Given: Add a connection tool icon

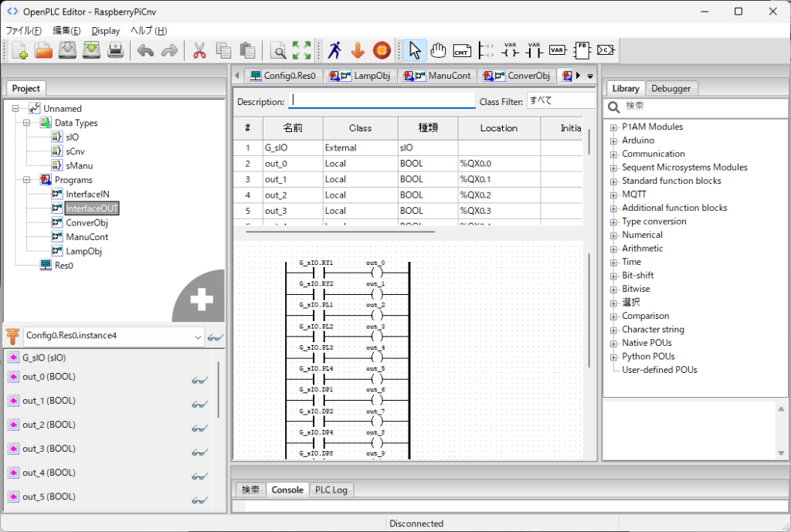Looking at the screenshot, I should [606, 50].
